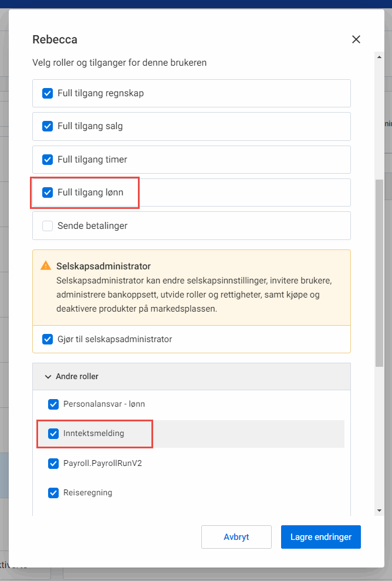This screenshot has height=581, width=392.
Task: Click the scrollbar up arrow in dialog
Action: (x=379, y=56)
